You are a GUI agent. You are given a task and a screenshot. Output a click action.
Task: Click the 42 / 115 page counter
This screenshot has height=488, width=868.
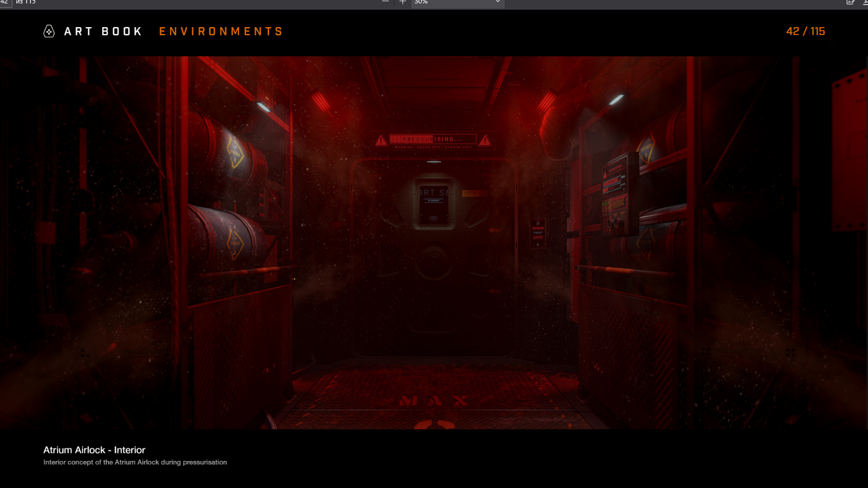pyautogui.click(x=805, y=32)
